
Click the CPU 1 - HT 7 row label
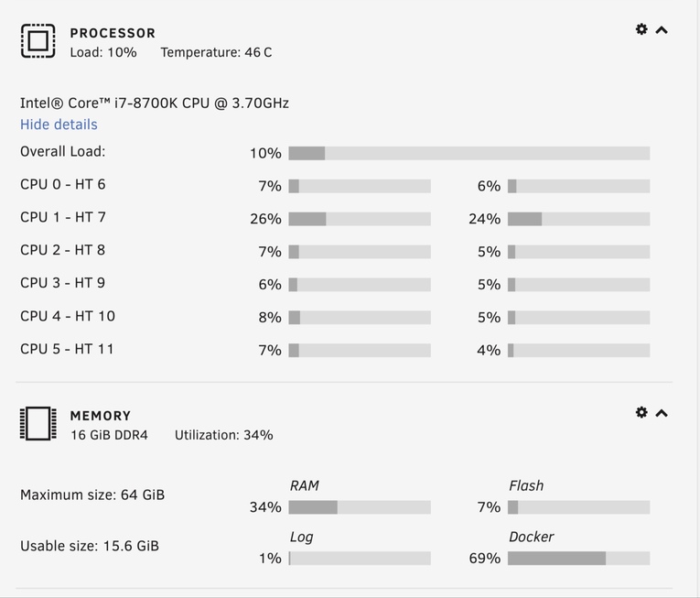pos(63,217)
